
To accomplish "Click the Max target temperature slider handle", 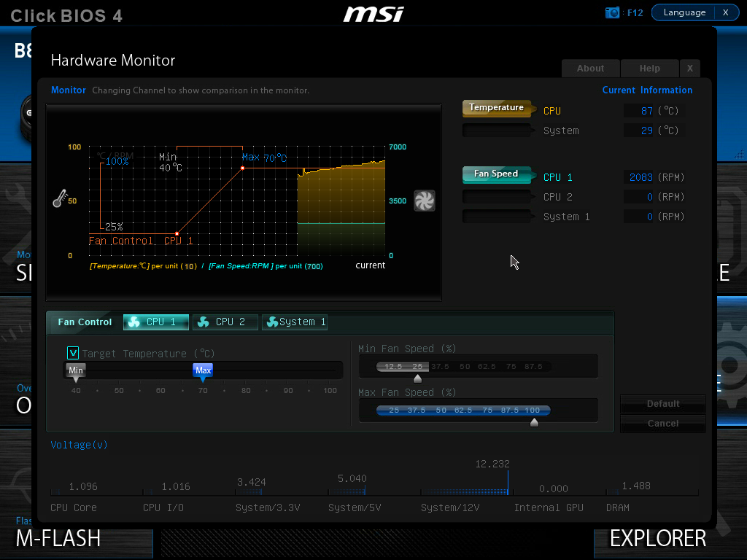I will pyautogui.click(x=203, y=372).
